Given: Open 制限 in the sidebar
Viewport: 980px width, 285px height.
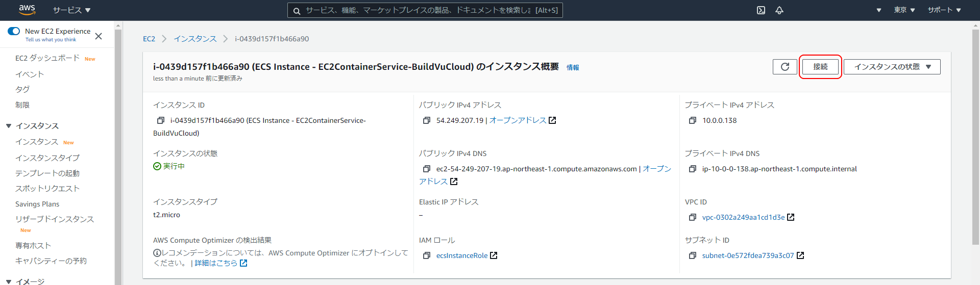Looking at the screenshot, I should click(x=22, y=105).
